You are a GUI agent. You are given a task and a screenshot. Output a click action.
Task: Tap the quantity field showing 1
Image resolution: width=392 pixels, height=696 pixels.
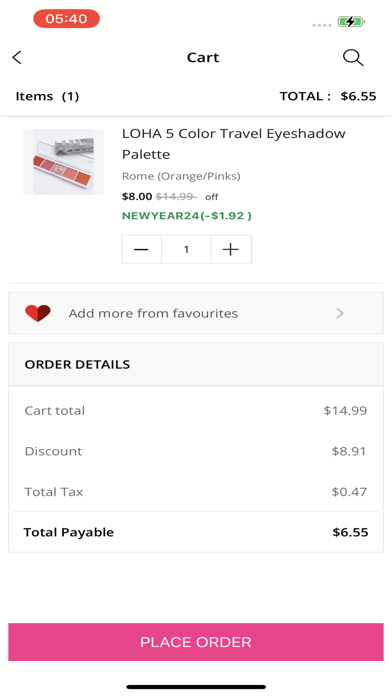(186, 249)
